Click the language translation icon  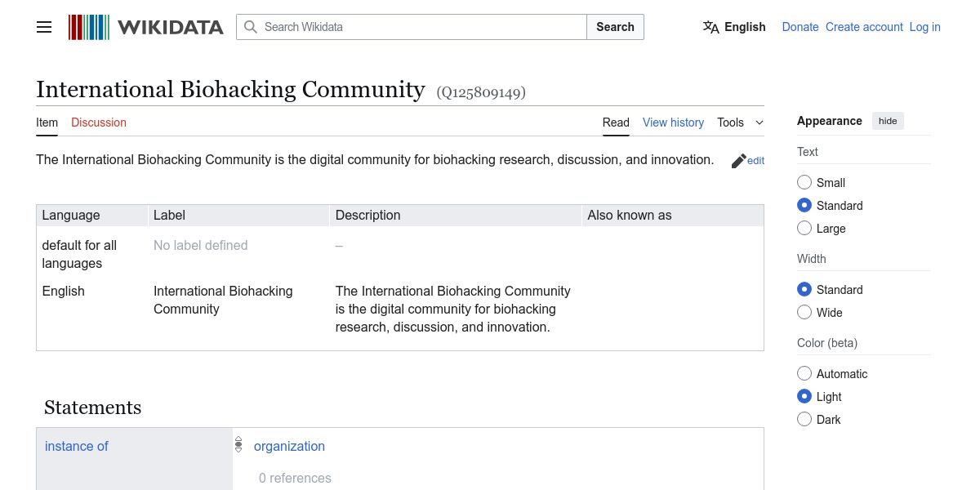pos(711,27)
